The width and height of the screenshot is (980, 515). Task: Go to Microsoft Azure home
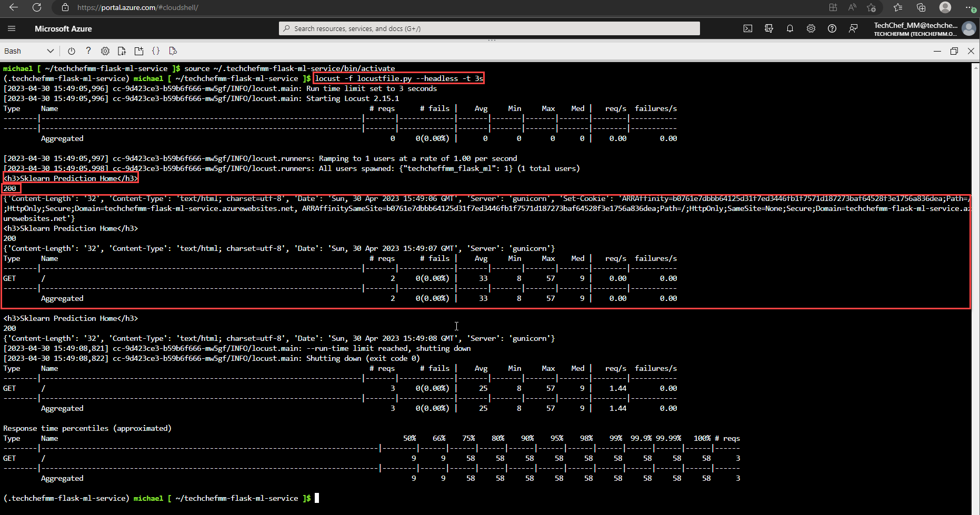[63, 28]
